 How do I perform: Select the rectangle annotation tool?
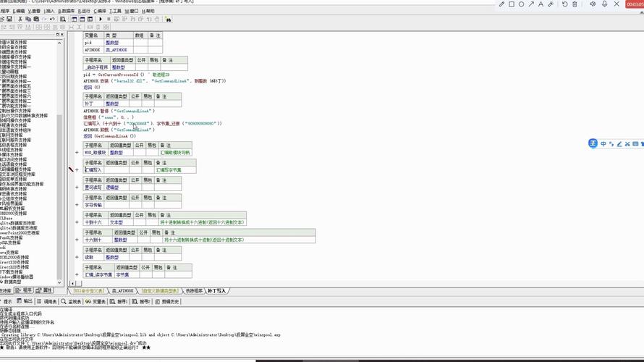pos(512,4)
